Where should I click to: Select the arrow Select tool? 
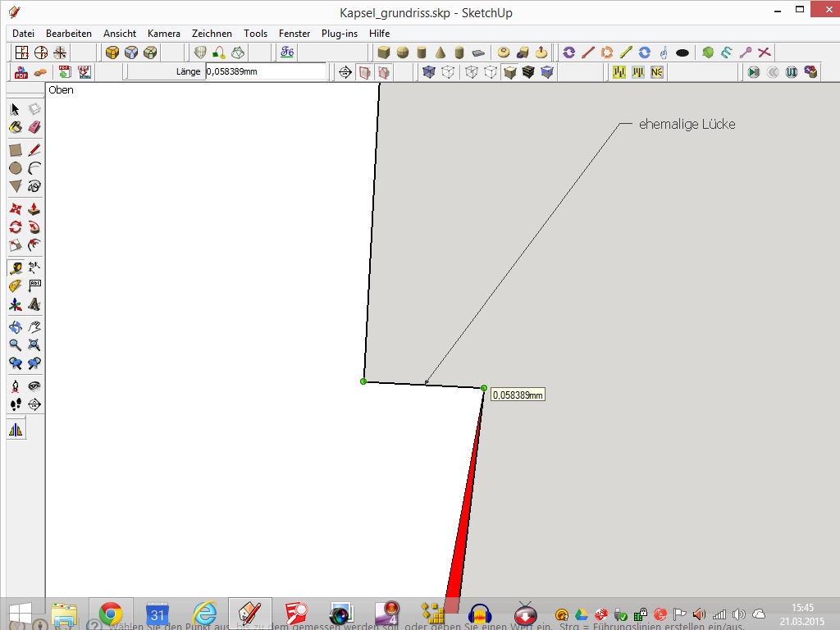15,109
